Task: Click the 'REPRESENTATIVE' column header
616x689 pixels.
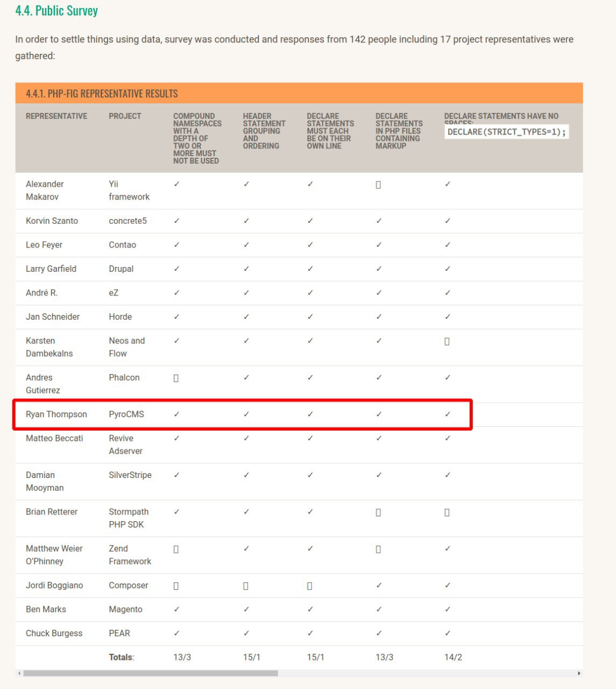Action: pyautogui.click(x=56, y=116)
